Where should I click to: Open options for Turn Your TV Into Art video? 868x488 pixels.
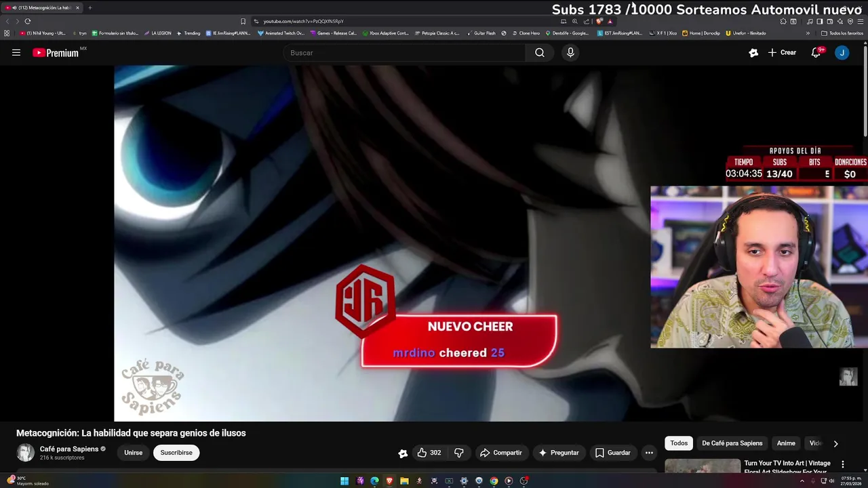pos(843,464)
